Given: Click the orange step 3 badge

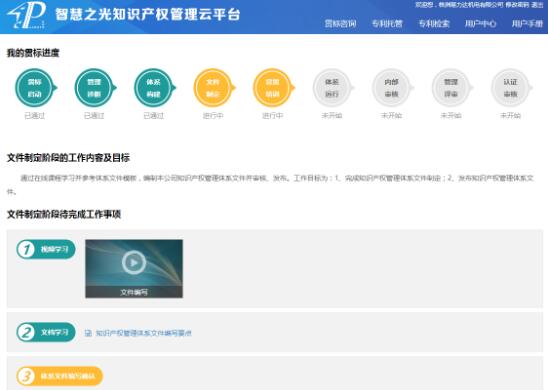Looking at the screenshot, I should [x=59, y=376].
